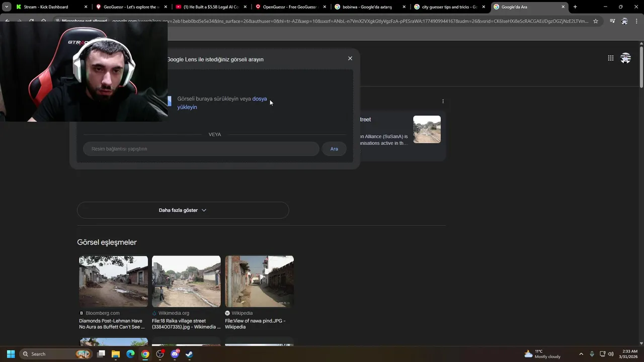
Task: Click the Windows taskbar Search box
Action: point(56,354)
